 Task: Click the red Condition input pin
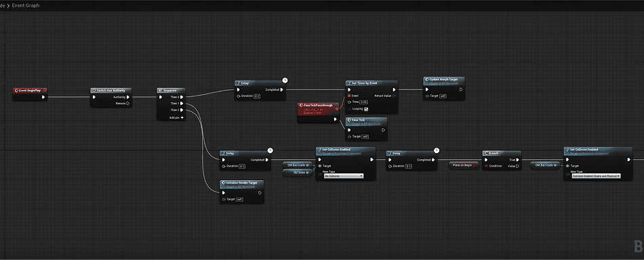(x=486, y=166)
